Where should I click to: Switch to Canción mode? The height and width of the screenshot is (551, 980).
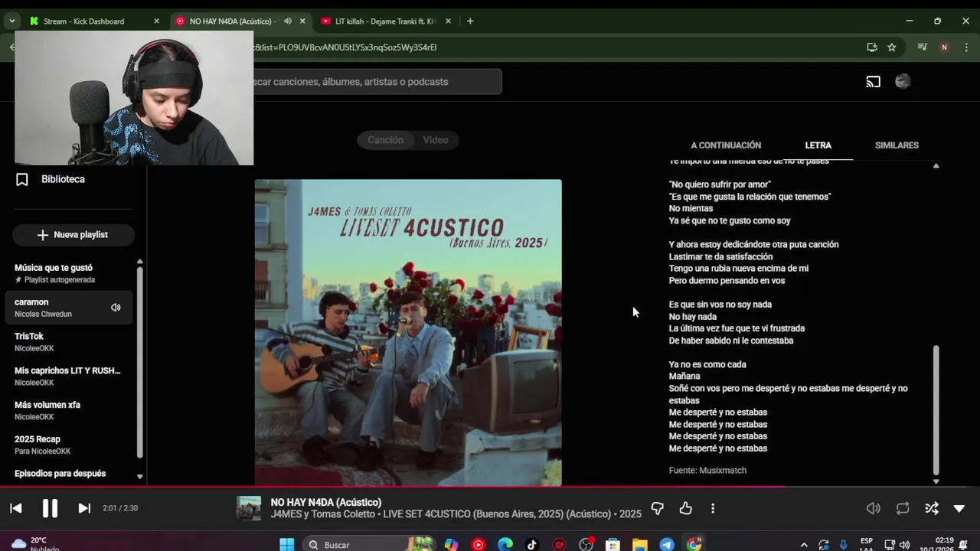385,140
